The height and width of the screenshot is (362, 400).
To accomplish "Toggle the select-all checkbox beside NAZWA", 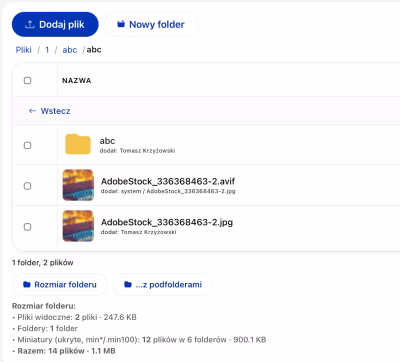I will pyautogui.click(x=28, y=80).
